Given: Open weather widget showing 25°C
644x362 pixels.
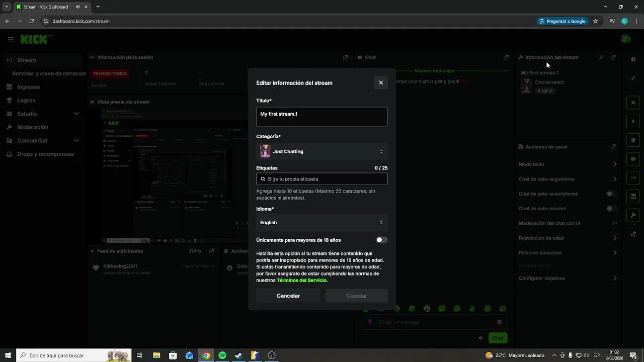Looking at the screenshot, I should point(515,355).
